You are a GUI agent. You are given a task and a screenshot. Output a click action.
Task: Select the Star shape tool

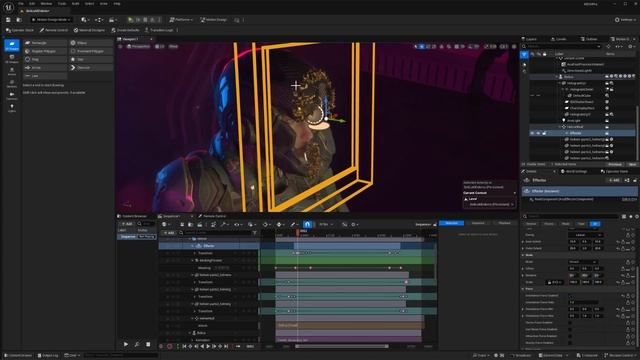(x=91, y=59)
